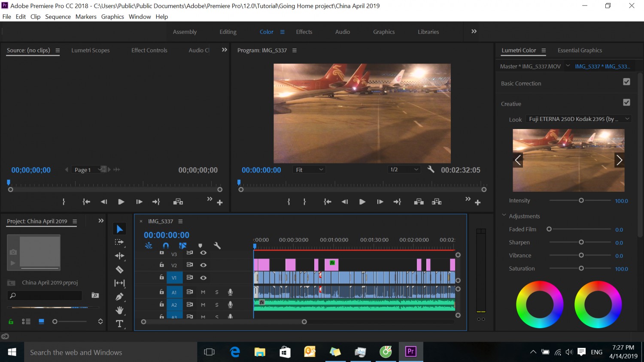The height and width of the screenshot is (362, 644).
Task: Select the Hand tool
Action: 119,310
